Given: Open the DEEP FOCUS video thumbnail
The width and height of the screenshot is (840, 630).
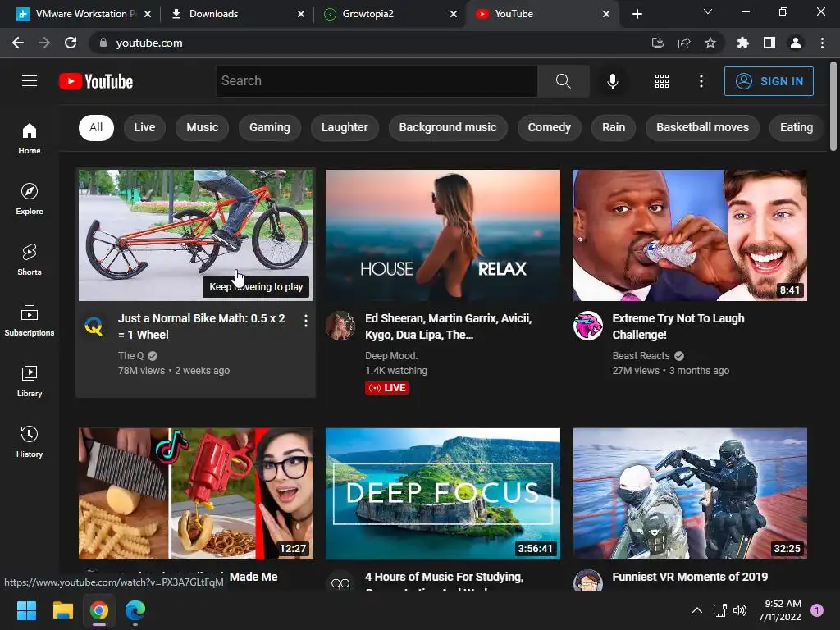Looking at the screenshot, I should coord(443,493).
